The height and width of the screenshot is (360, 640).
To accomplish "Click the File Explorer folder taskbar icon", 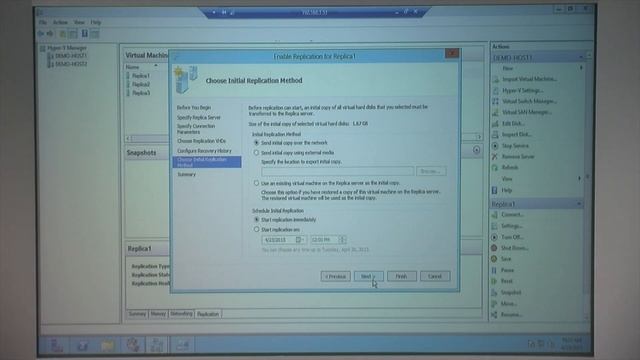I will 108,346.
